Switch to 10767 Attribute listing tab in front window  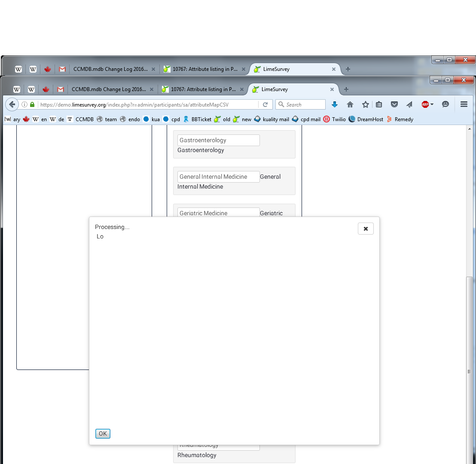[x=203, y=89]
